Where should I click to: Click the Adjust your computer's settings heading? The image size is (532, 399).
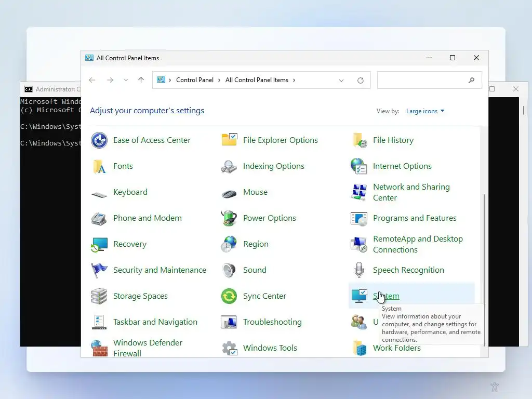pyautogui.click(x=147, y=111)
